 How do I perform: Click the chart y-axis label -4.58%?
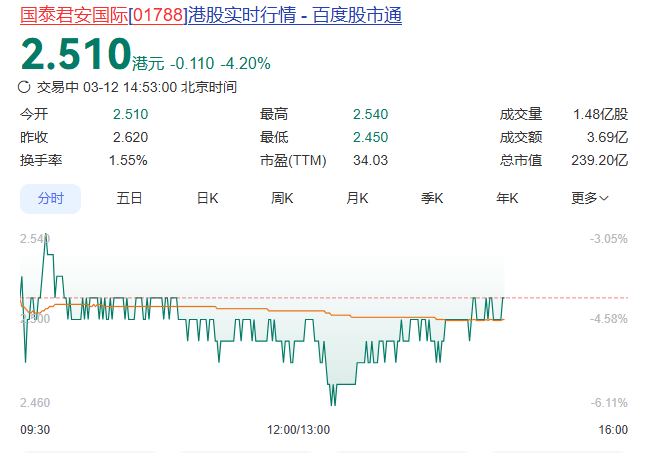point(609,319)
